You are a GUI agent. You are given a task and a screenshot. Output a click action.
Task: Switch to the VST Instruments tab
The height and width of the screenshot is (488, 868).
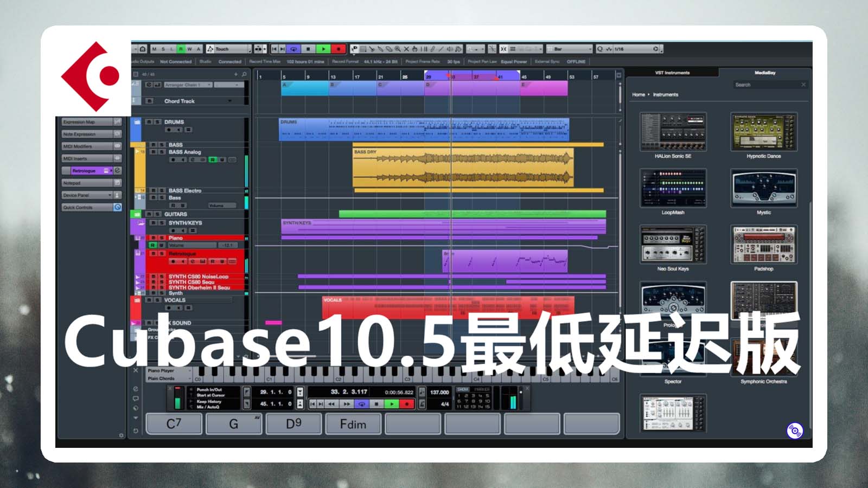click(x=672, y=73)
